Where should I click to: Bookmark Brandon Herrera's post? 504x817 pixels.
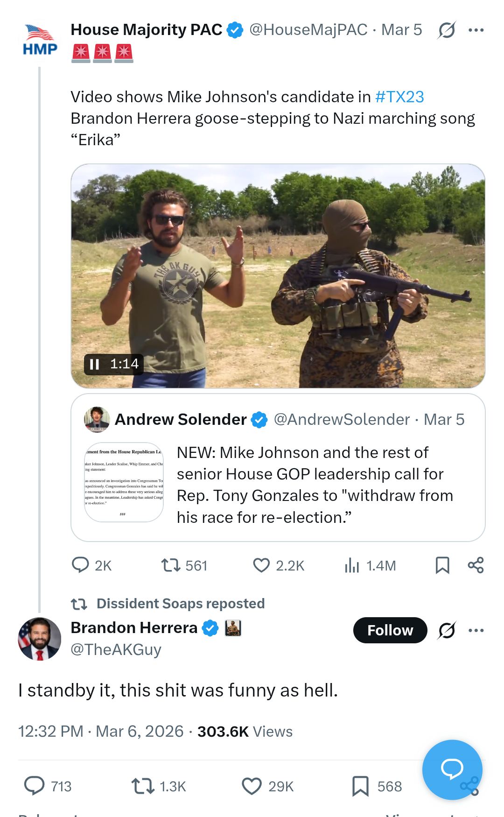360,786
